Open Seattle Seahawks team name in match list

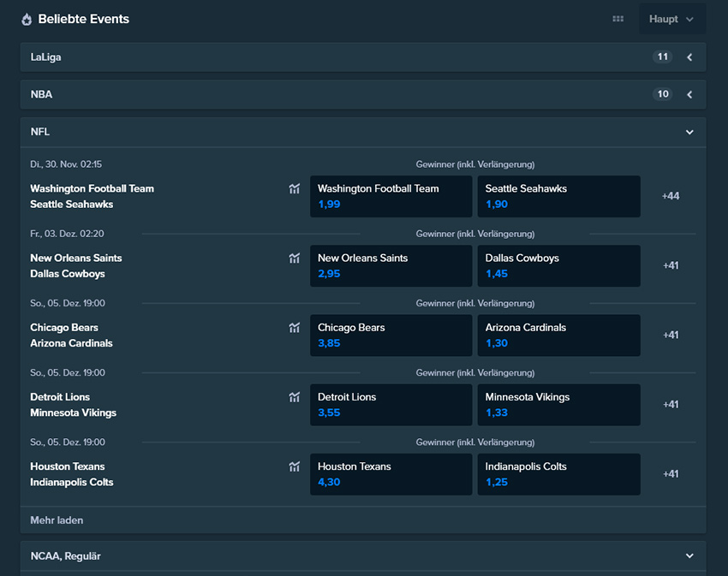(71, 205)
